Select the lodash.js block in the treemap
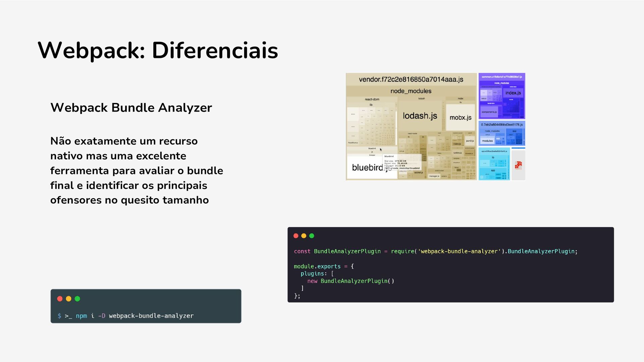The image size is (644, 362). coord(420,116)
